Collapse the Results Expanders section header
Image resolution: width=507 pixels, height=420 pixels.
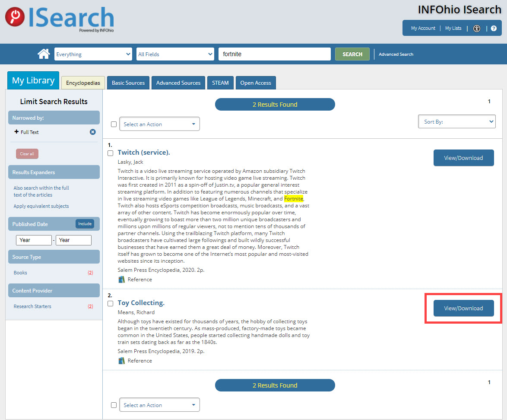coord(54,172)
